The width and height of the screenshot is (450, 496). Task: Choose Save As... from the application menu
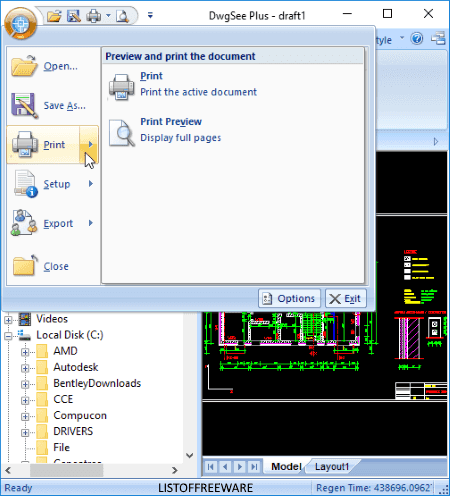pyautogui.click(x=53, y=106)
